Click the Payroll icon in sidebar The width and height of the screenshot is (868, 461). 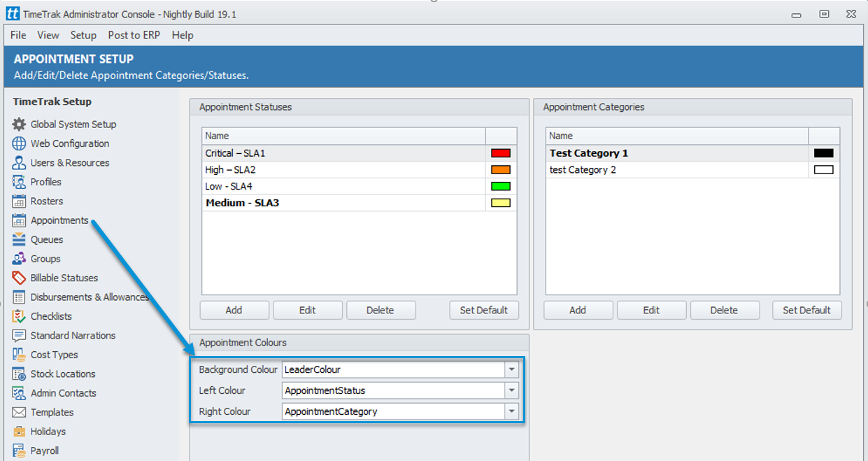[19, 451]
